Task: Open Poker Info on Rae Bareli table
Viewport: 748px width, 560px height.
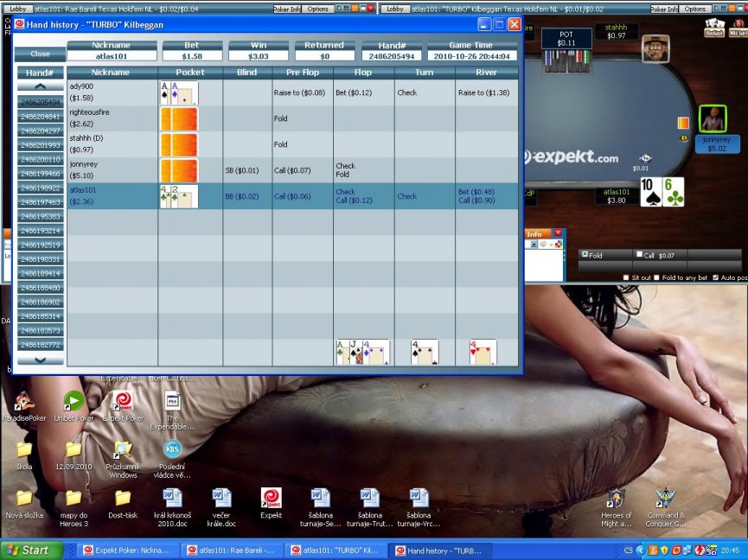Action: tap(287, 9)
